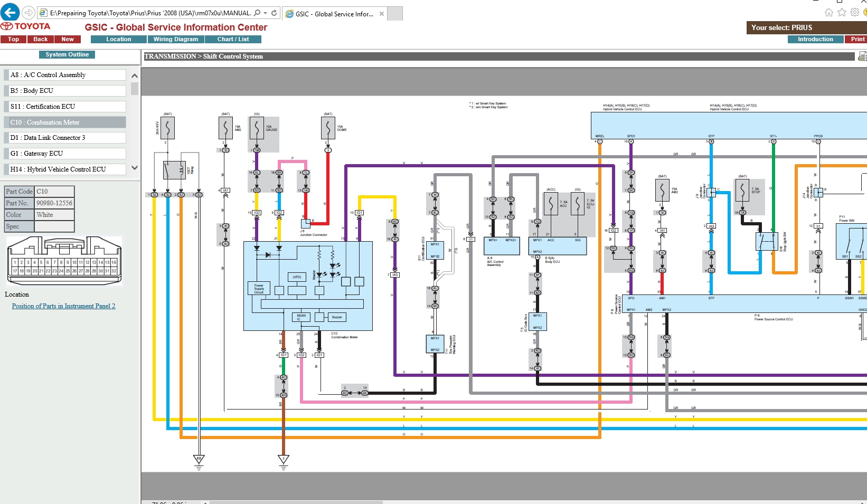Click the 15A DOME fuse symbol

coord(328,128)
